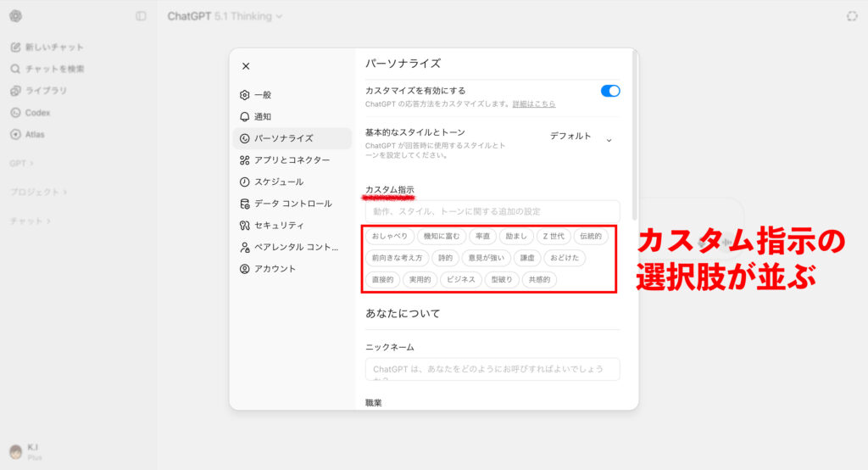Select the おどけた suggestion chip
Image resolution: width=868 pixels, height=470 pixels.
coord(565,258)
